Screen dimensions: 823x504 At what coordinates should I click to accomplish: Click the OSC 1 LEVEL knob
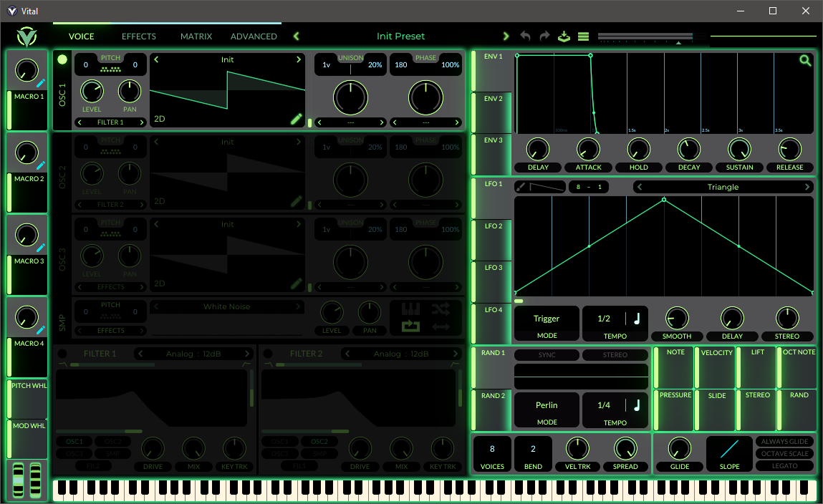coord(92,92)
